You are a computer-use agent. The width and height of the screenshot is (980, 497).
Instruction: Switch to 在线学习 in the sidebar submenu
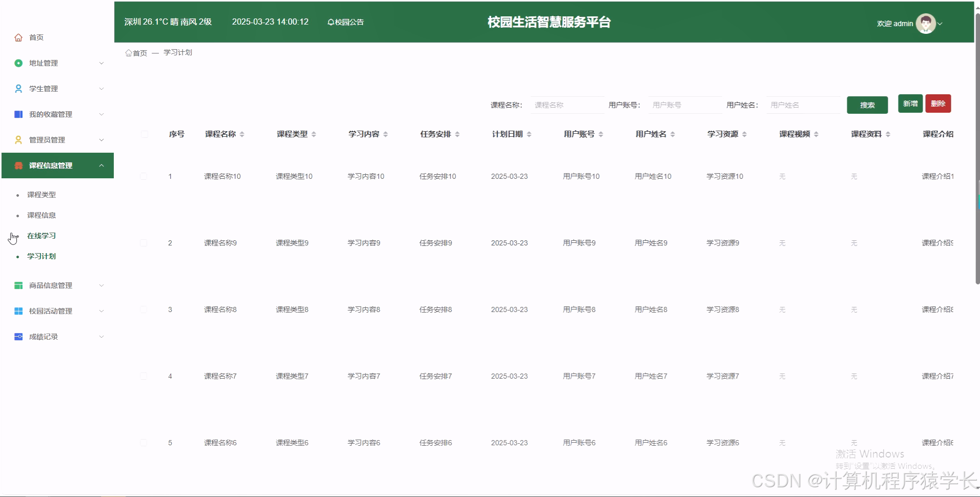coord(41,236)
